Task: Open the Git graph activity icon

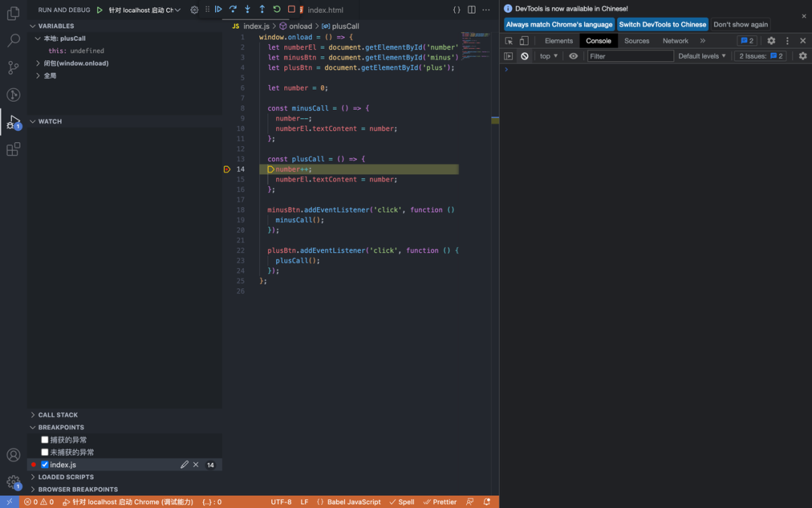Action: 14,95
